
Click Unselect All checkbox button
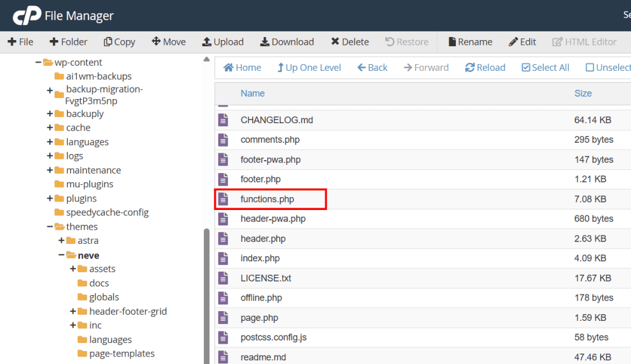(x=608, y=68)
